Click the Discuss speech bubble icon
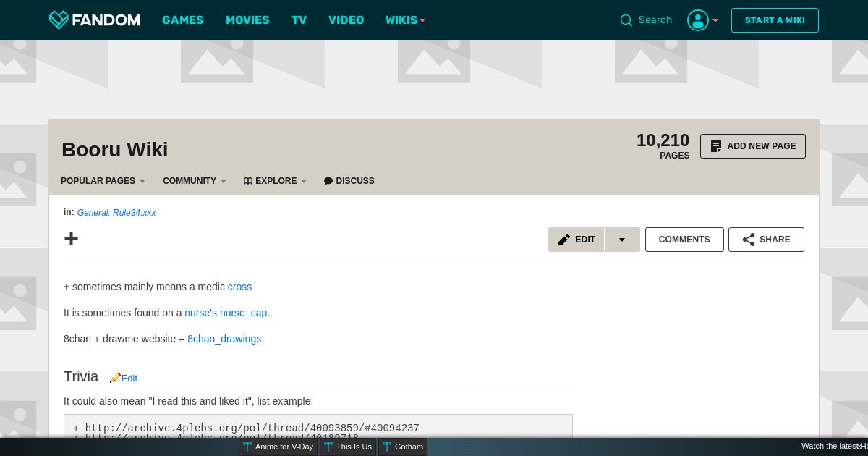 (328, 181)
